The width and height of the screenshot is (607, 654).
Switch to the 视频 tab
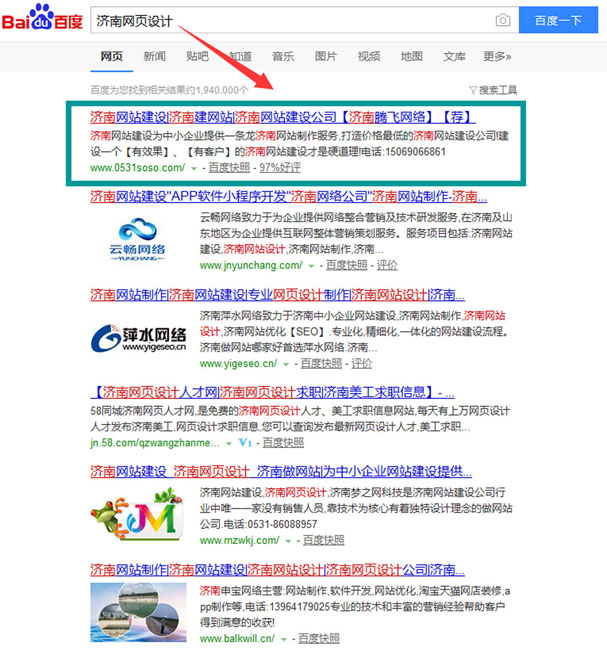(x=369, y=56)
